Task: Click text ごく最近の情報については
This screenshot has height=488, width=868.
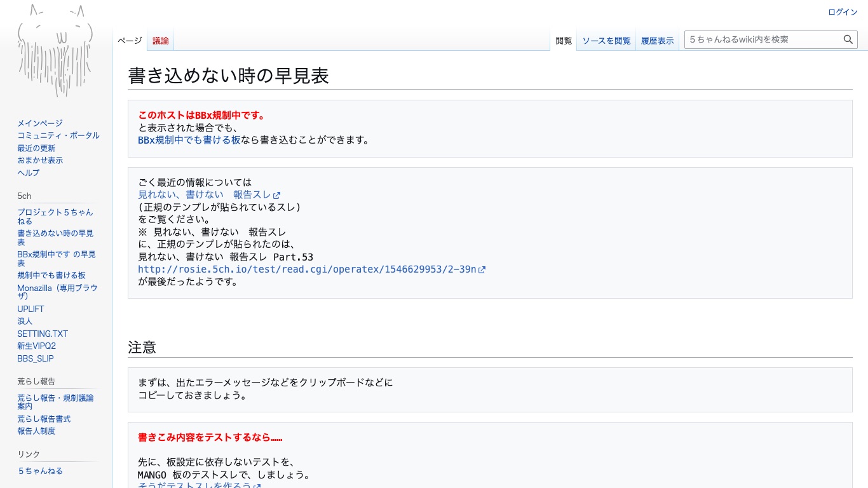Action: point(195,182)
